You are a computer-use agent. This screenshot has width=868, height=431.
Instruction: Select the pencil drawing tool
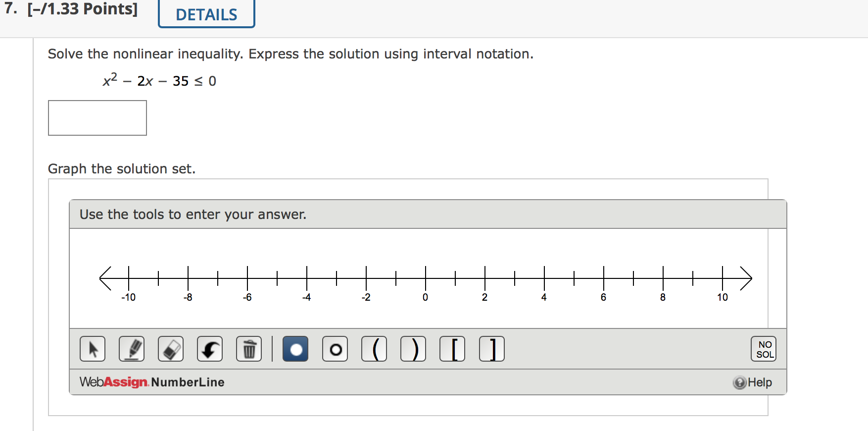(x=131, y=349)
